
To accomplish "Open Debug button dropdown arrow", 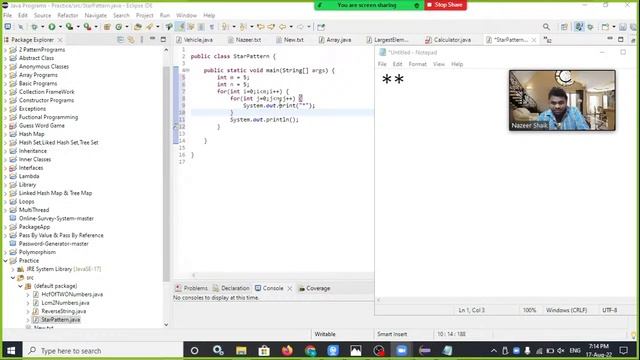I will click(42, 27).
